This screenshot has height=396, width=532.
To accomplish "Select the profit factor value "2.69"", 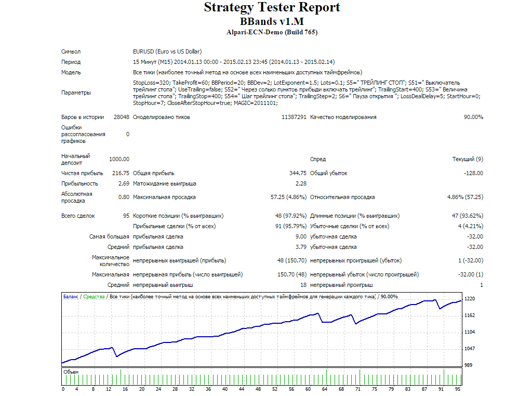I will coord(124,183).
